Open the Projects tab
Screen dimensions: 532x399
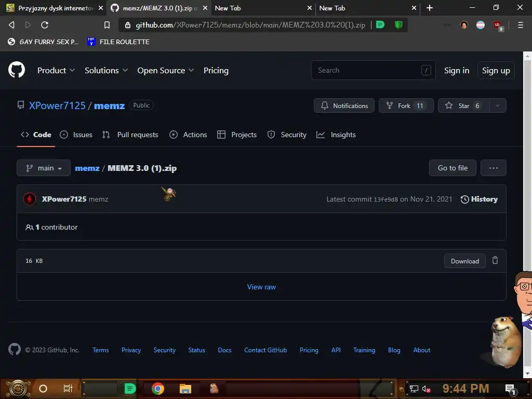click(237, 135)
